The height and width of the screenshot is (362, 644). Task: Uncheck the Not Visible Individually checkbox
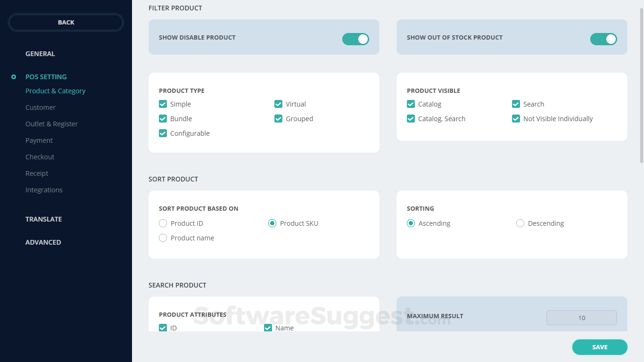[516, 119]
